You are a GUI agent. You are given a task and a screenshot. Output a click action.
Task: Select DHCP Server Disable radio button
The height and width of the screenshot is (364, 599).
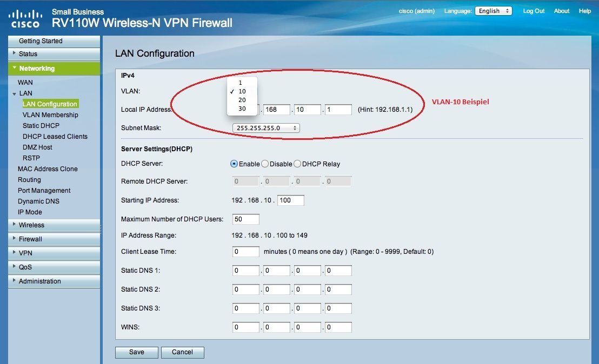click(265, 164)
